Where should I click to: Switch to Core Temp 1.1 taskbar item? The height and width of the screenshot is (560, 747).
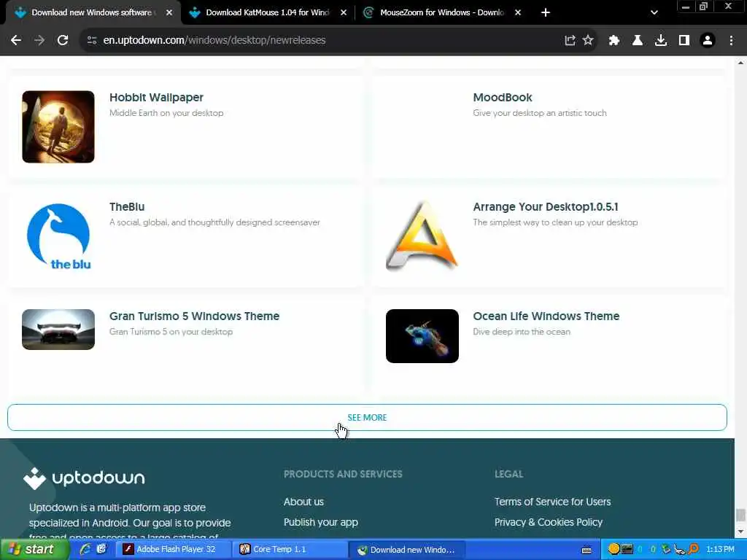coord(290,550)
